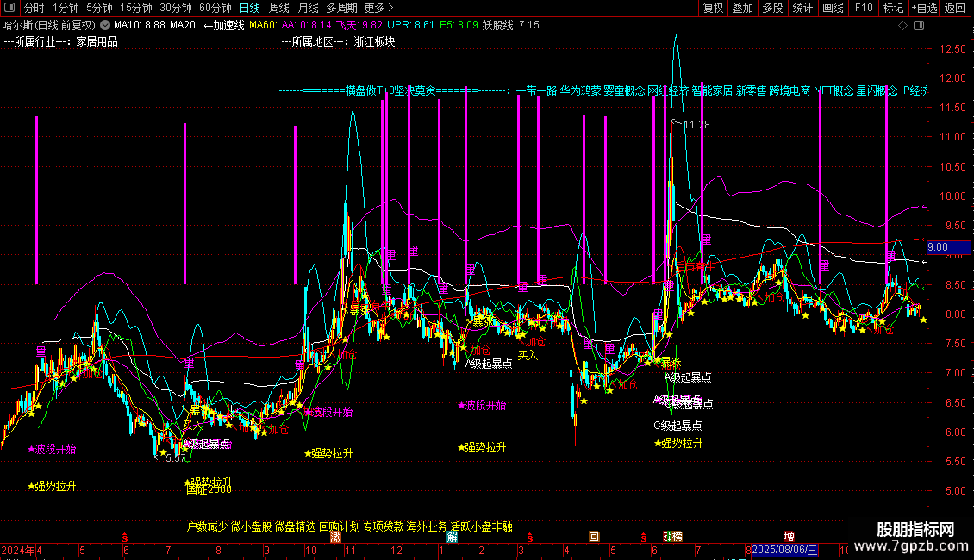Viewport: 974px width, 560px height.
Task: Click the 华为鸿蒙 concept tag
Action: point(580,90)
